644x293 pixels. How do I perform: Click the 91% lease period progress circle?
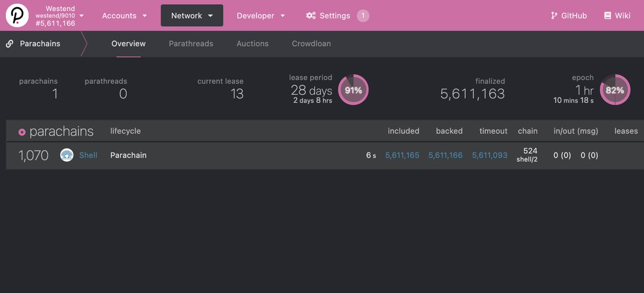pos(353,90)
